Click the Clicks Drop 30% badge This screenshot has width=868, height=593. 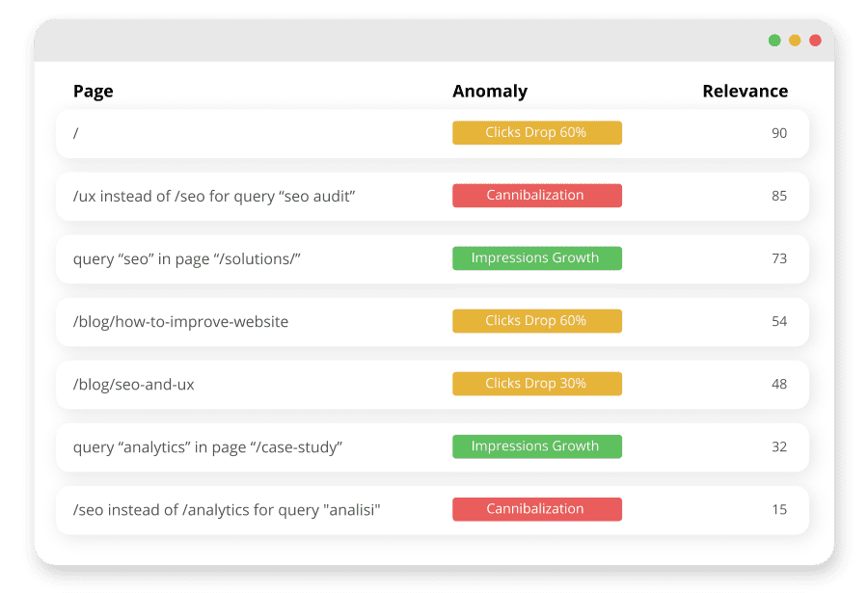tap(537, 384)
